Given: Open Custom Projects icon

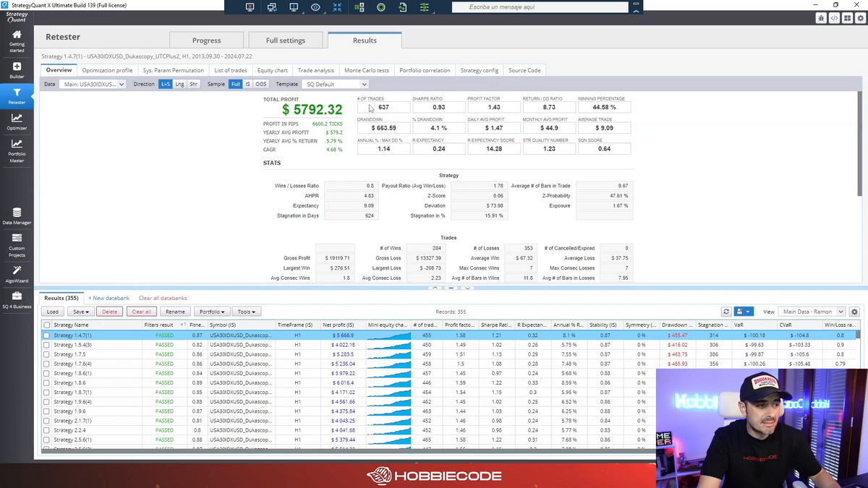Looking at the screenshot, I should point(17,245).
